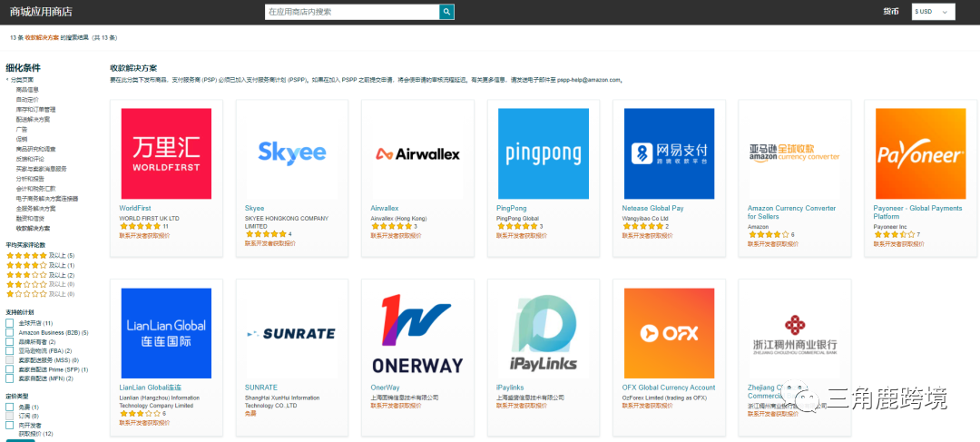980x442 pixels.
Task: Open the OneWay app title link
Action: coord(385,388)
